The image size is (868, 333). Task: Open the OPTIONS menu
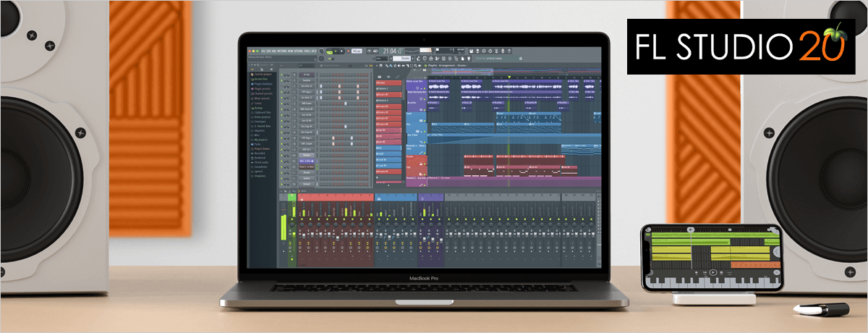pos(299,51)
